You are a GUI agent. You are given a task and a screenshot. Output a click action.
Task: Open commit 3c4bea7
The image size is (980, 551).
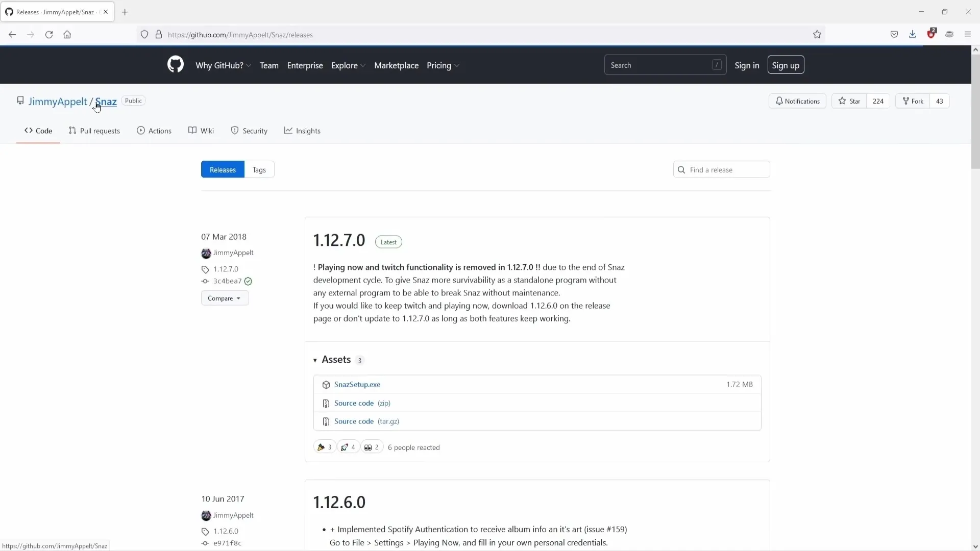point(227,281)
